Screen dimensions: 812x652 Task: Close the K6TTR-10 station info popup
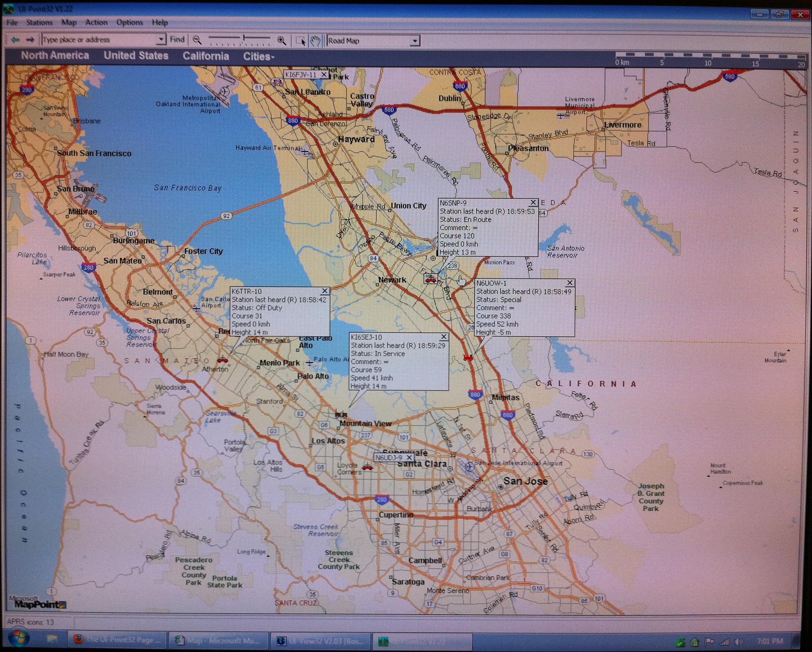coord(325,291)
